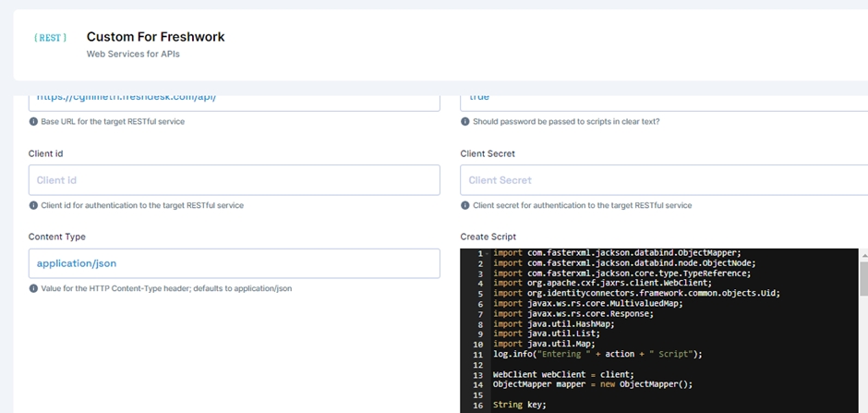Click into the Client id field
The width and height of the screenshot is (868, 413).
click(234, 180)
